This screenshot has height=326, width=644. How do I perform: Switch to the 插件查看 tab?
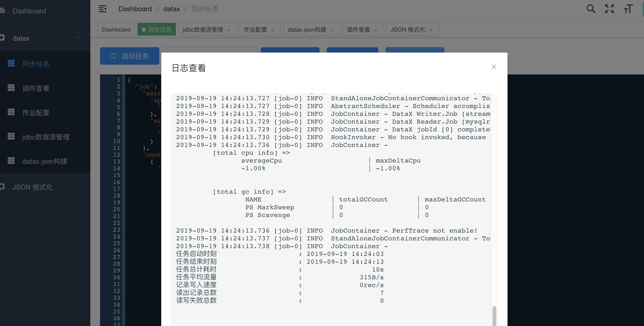click(358, 29)
